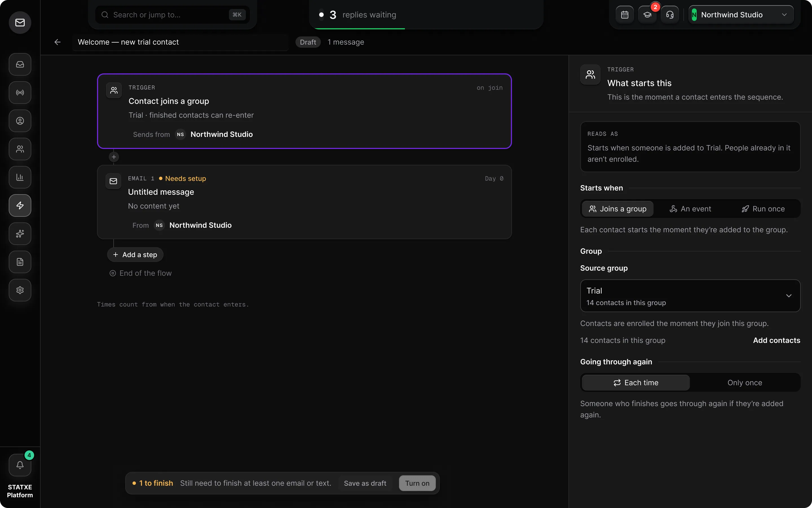Open the single contact profile icon

point(20,121)
